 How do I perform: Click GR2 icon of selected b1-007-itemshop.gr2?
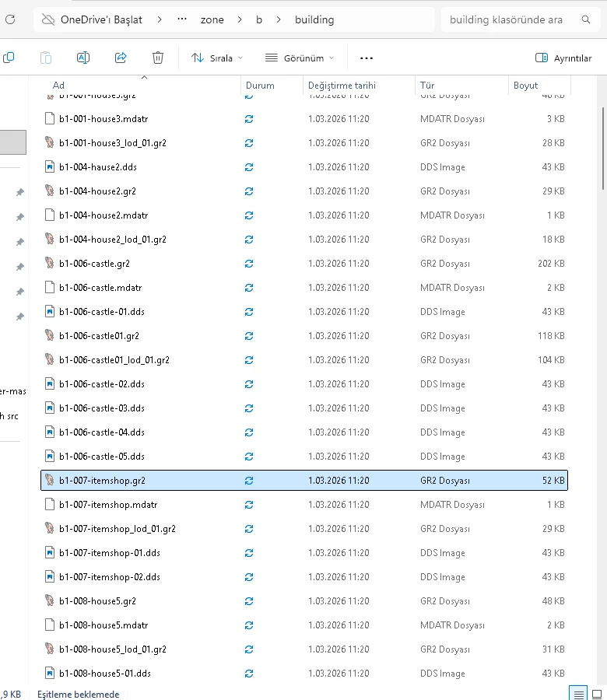[50, 480]
